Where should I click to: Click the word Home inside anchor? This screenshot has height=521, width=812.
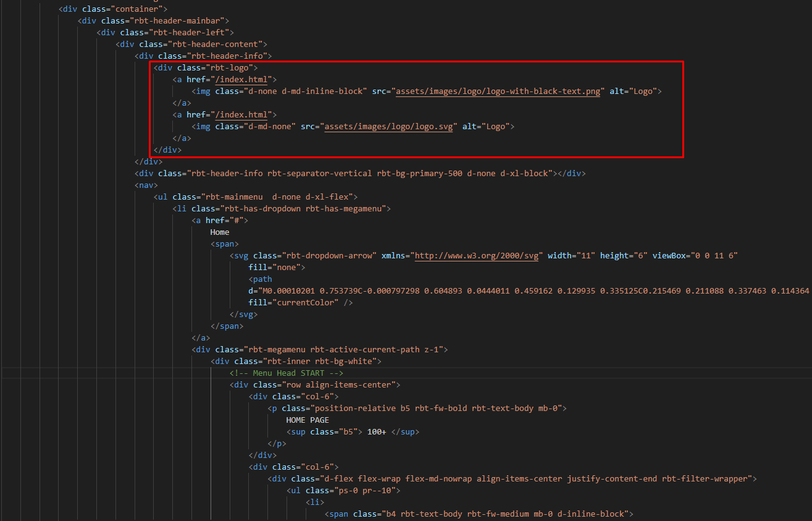click(x=220, y=232)
